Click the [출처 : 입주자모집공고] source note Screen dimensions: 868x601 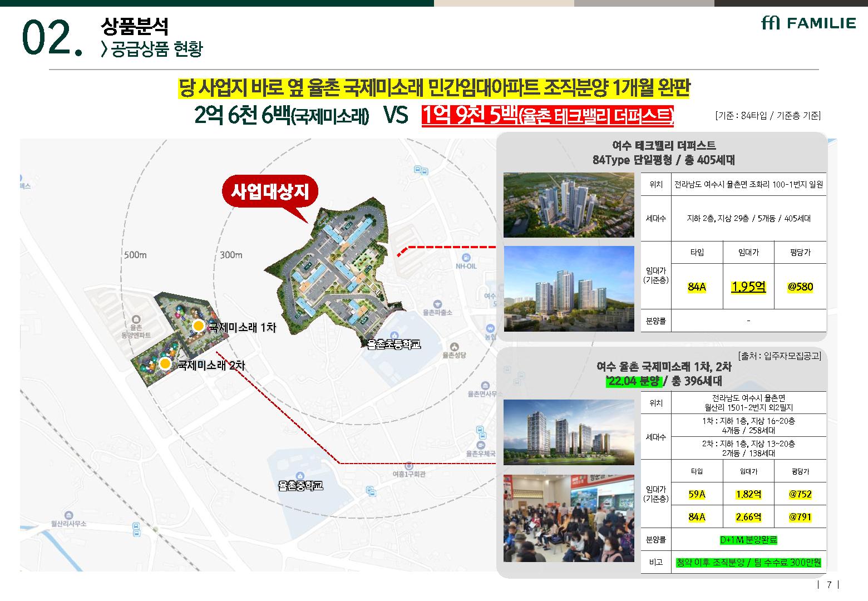(779, 356)
